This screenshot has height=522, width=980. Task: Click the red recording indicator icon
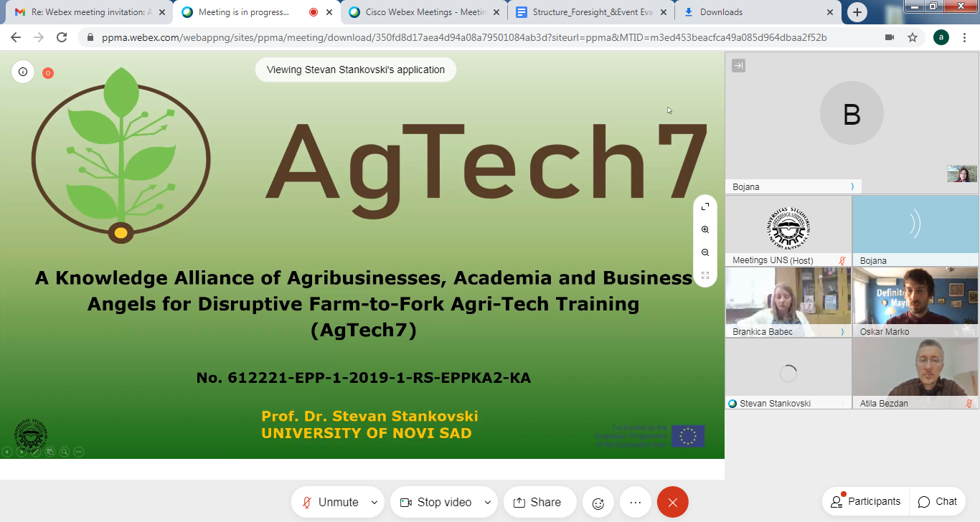(x=48, y=72)
